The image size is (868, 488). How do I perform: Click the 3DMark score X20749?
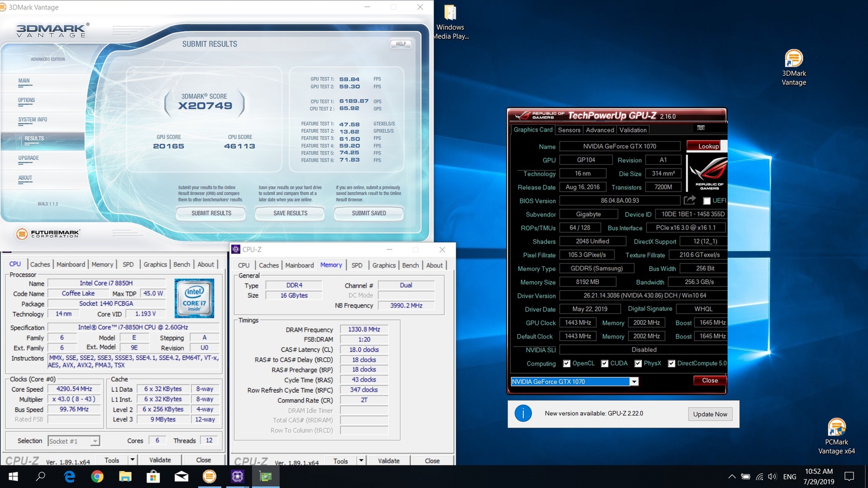click(205, 106)
